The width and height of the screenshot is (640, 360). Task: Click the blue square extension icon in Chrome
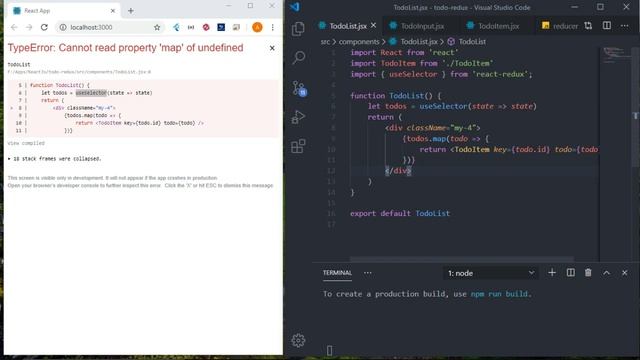tap(221, 27)
